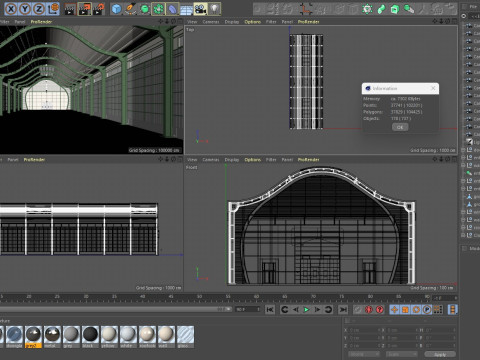Go to end of animation
480x360 pixels.
pyautogui.click(x=343, y=310)
